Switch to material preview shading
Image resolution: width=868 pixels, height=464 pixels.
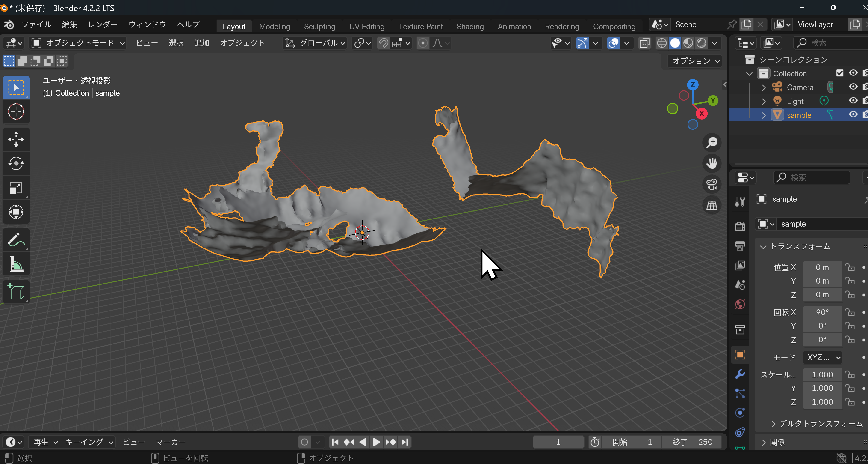coord(688,43)
